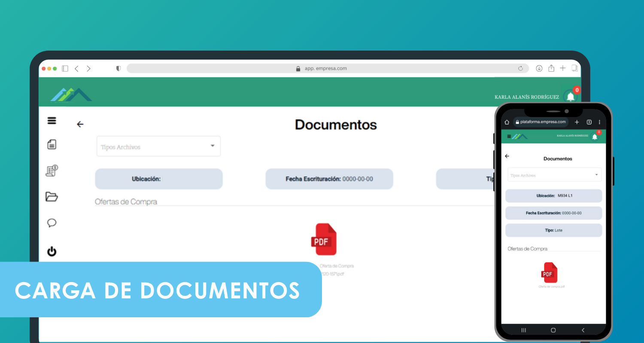Open PDF file icon on the phone
This screenshot has height=343, width=644.
550,273
